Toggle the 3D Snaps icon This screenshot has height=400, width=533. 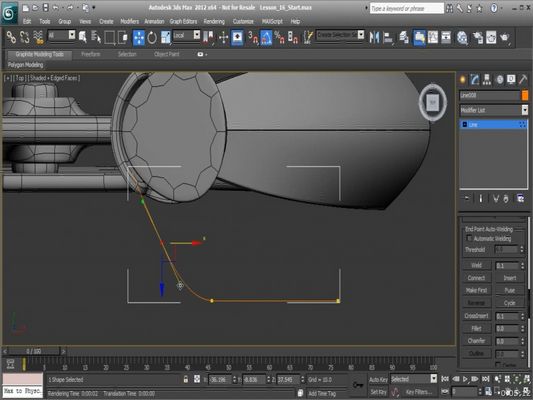point(252,37)
